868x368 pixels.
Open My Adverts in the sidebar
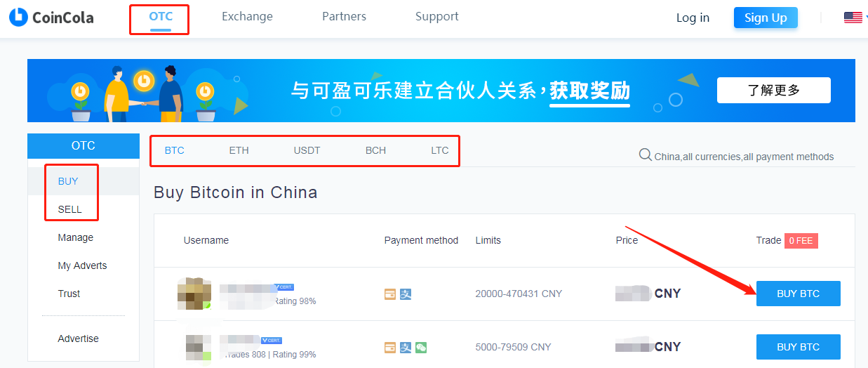82,265
